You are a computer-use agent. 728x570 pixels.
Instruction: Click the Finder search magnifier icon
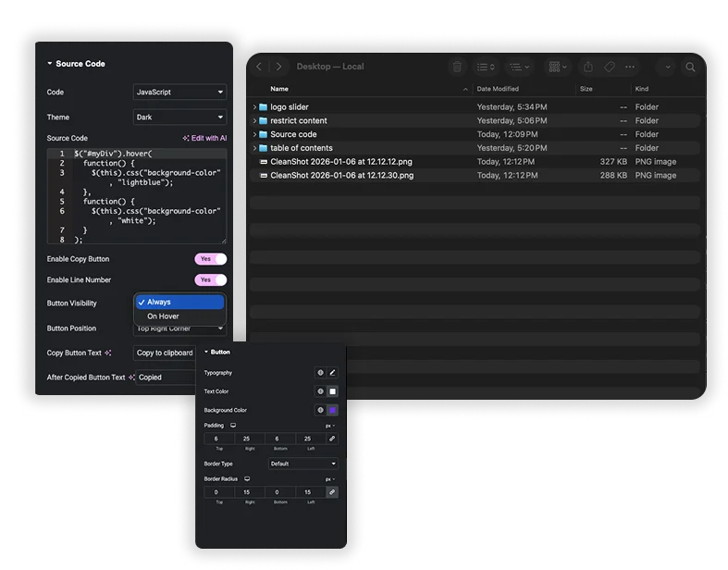point(690,67)
